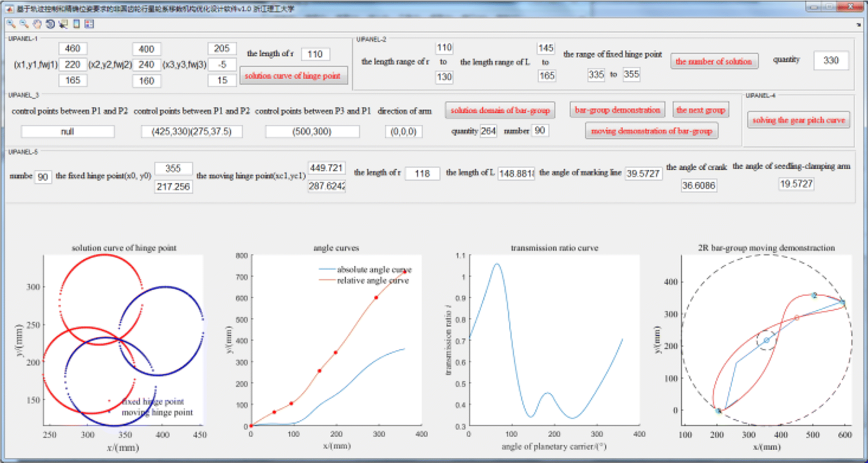The width and height of the screenshot is (868, 463).
Task: Select the angle of crank field 36.6086
Action: (x=699, y=186)
